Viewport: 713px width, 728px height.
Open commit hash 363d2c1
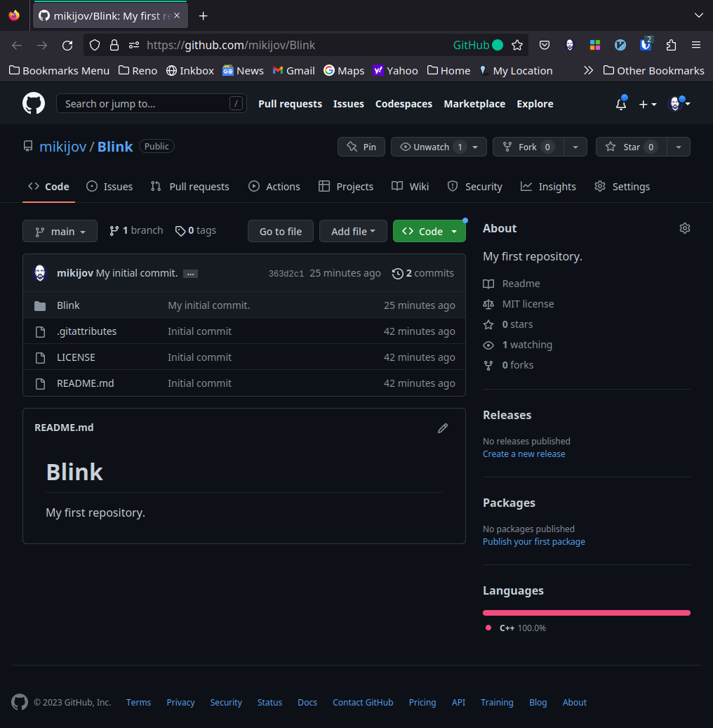(286, 274)
